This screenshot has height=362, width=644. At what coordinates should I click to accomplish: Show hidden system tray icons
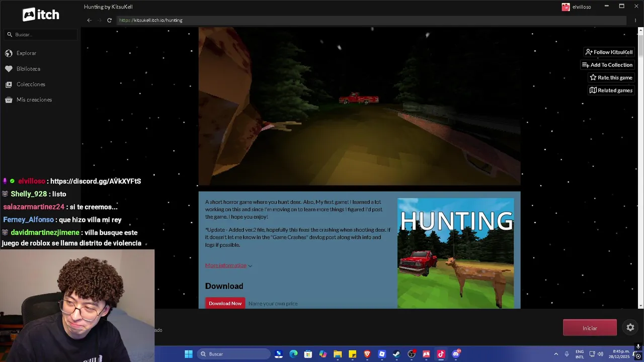click(556, 354)
